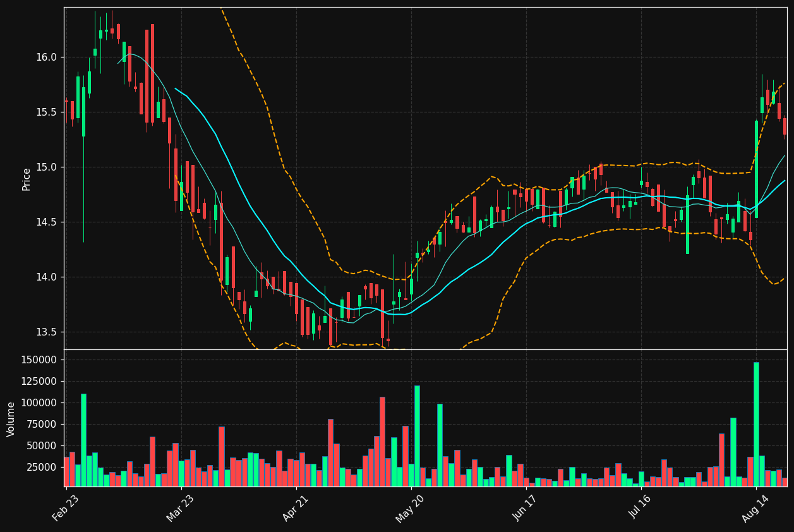Image resolution: width=794 pixels, height=532 pixels.
Task: Click the 16.0 price axis value
Action: pyautogui.click(x=47, y=57)
